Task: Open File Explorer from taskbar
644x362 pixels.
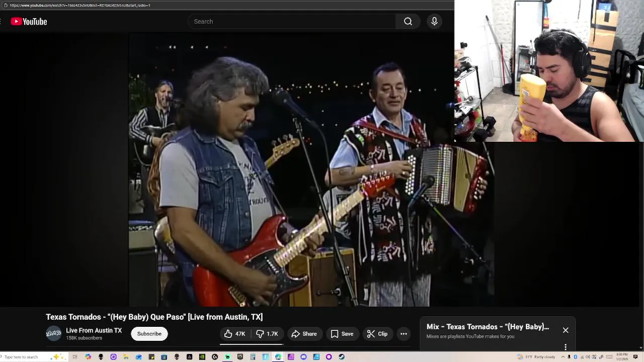Action: point(126,357)
